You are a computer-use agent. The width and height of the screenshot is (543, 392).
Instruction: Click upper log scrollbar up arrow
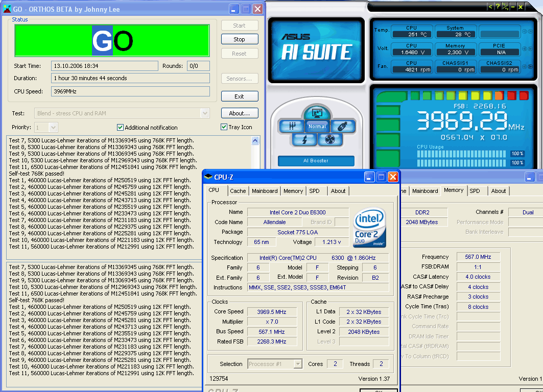click(255, 140)
